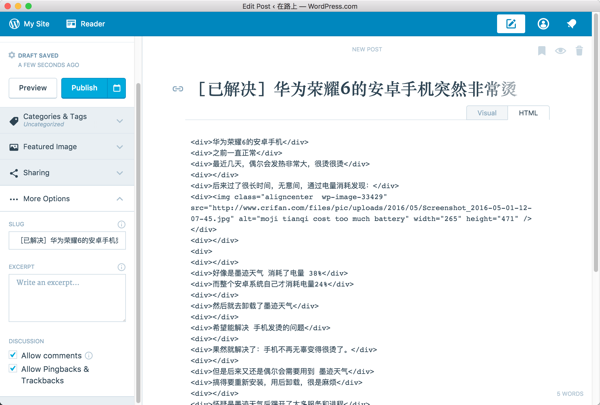Edit the Slug input field
Screen dimensions: 600x405
pos(67,240)
